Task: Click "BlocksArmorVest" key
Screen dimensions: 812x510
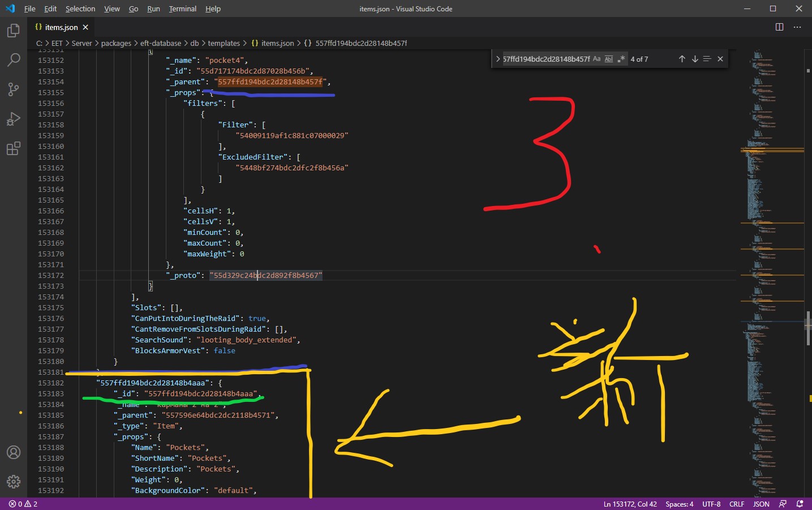Action: 168,350
